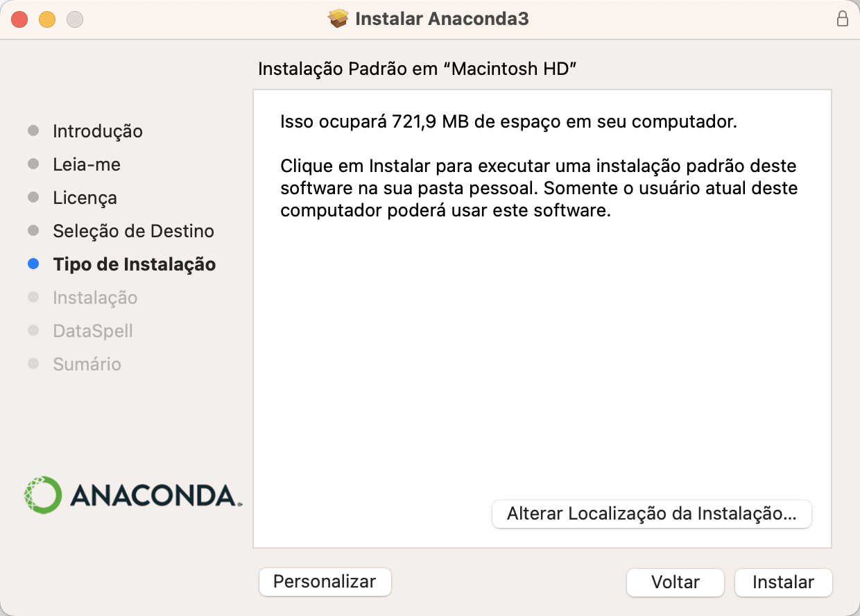Image resolution: width=860 pixels, height=616 pixels.
Task: Select Seleção de Destino in the sidebar
Action: tap(133, 230)
